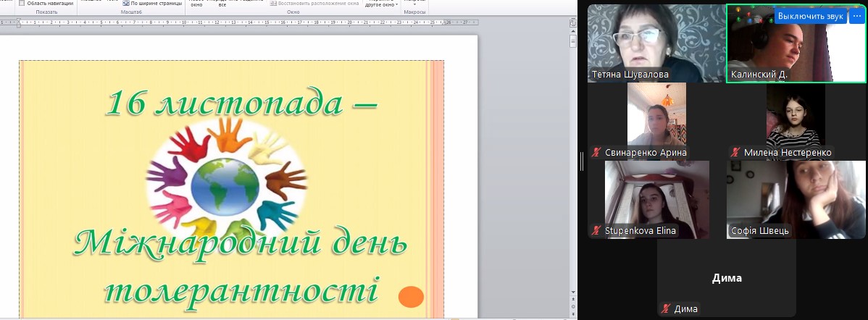Toggle the 'Область навигации' checkbox

pyautogui.click(x=22, y=4)
